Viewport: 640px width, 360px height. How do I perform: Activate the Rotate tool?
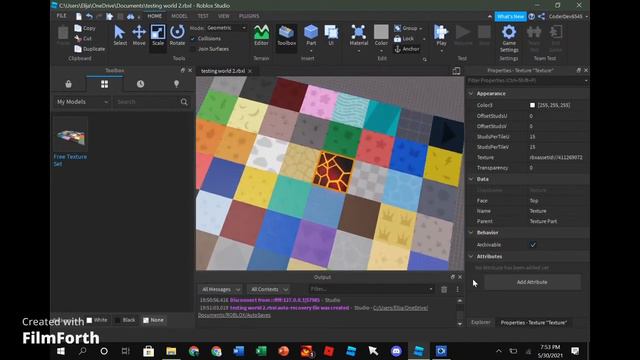coord(177,35)
